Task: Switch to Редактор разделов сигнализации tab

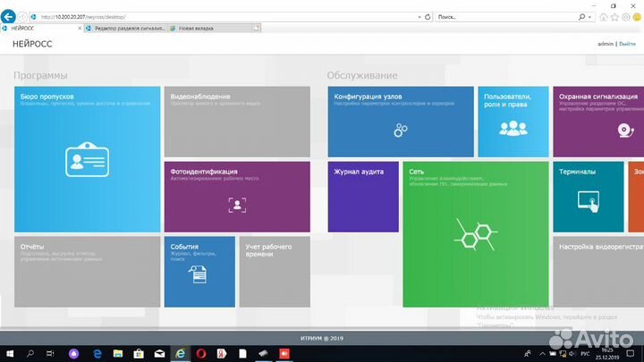Action: [x=125, y=28]
